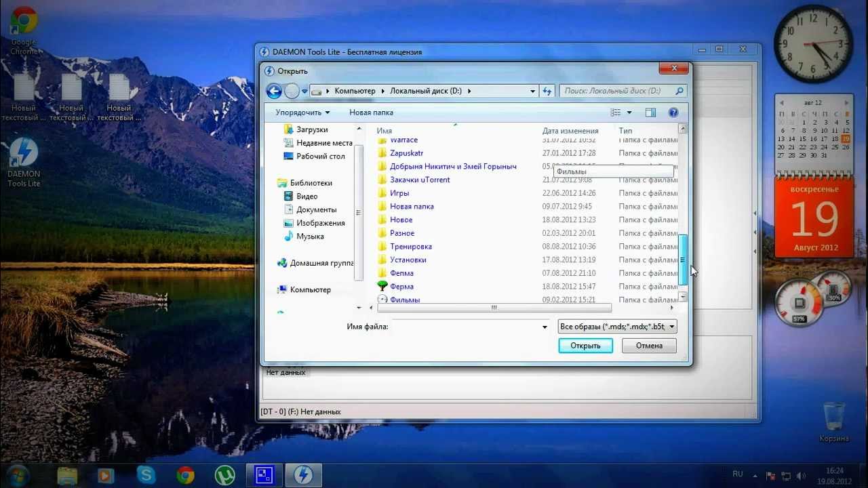Select Библиотеки in navigation pane
Screen dimensions: 868x488
(304, 183)
